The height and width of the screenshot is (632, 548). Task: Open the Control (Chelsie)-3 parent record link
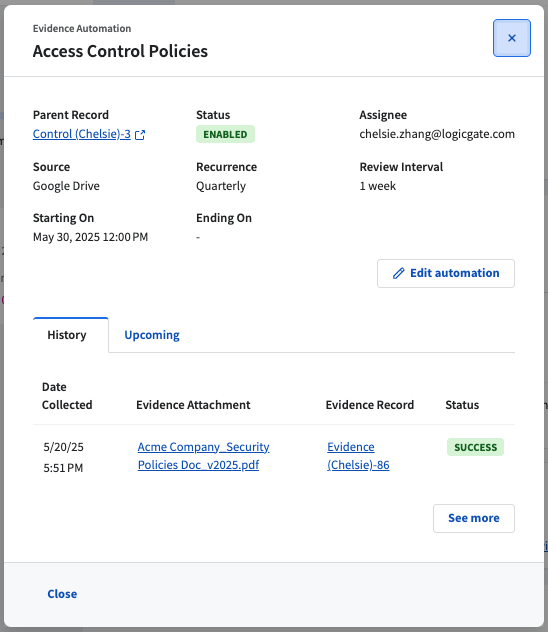(x=82, y=134)
